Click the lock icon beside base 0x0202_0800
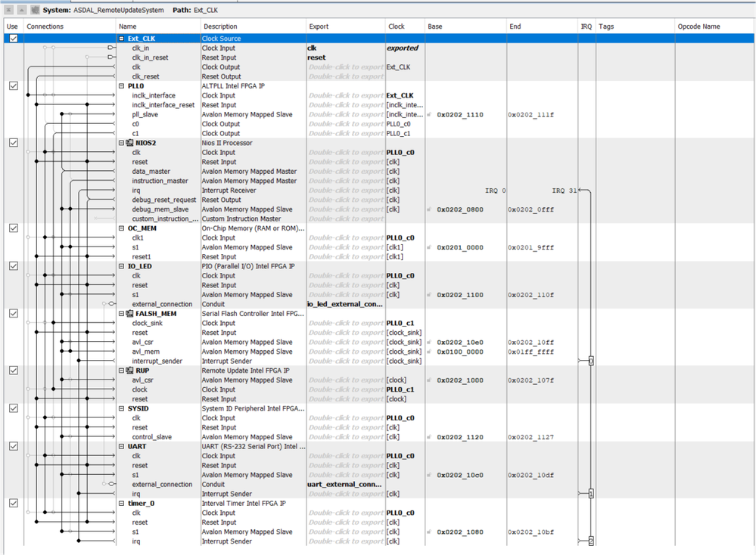Image resolution: width=756 pixels, height=555 pixels. pyautogui.click(x=428, y=209)
